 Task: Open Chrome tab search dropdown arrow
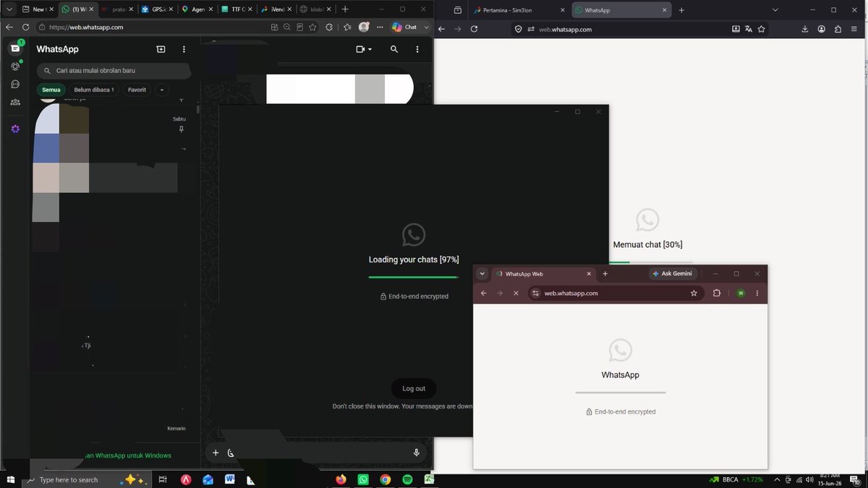[482, 274]
